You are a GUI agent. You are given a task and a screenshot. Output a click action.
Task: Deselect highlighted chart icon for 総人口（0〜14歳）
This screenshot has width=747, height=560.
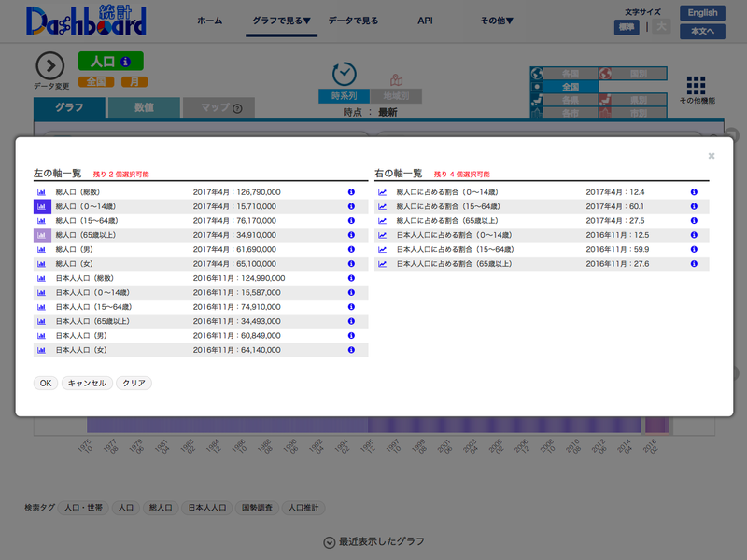coord(42,206)
